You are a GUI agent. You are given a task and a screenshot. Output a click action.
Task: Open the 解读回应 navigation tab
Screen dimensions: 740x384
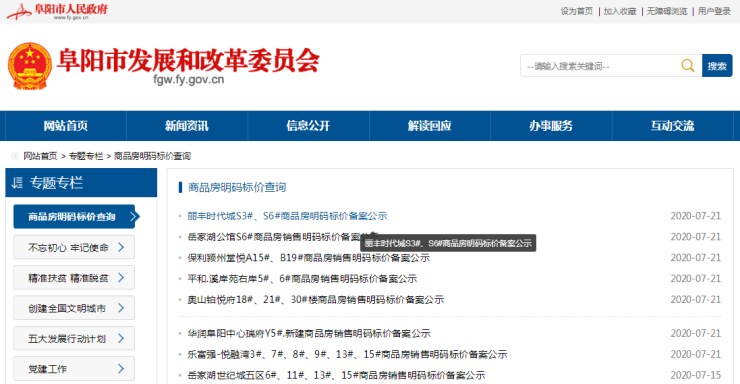[429, 126]
